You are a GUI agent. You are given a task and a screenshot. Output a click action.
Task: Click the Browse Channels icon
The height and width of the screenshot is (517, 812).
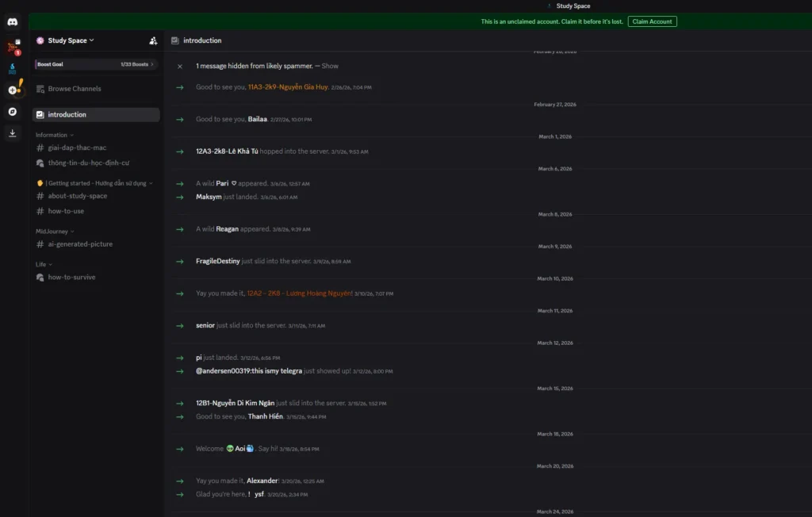(41, 89)
